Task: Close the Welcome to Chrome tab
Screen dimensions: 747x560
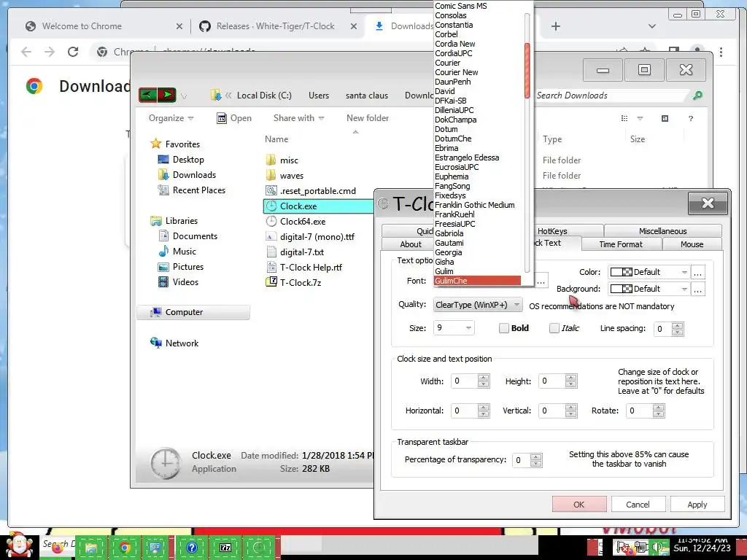Action: [179, 26]
